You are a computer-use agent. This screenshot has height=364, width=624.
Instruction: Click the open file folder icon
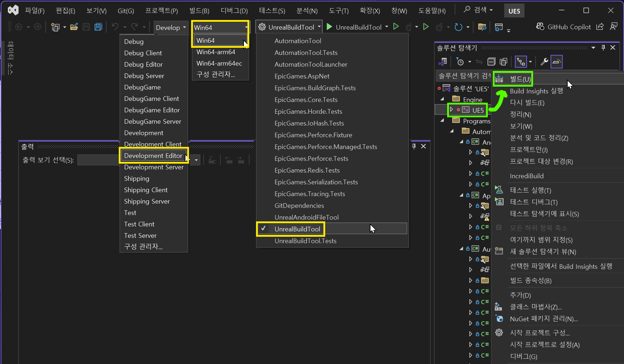(74, 27)
